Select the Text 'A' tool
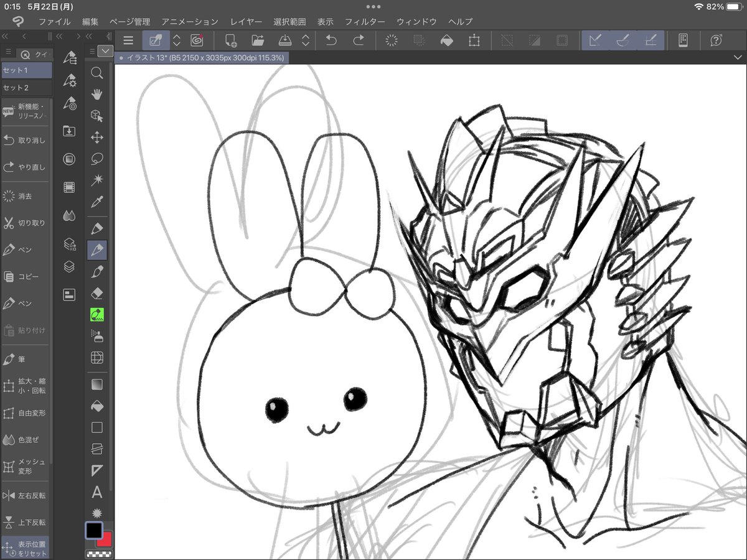 (96, 492)
